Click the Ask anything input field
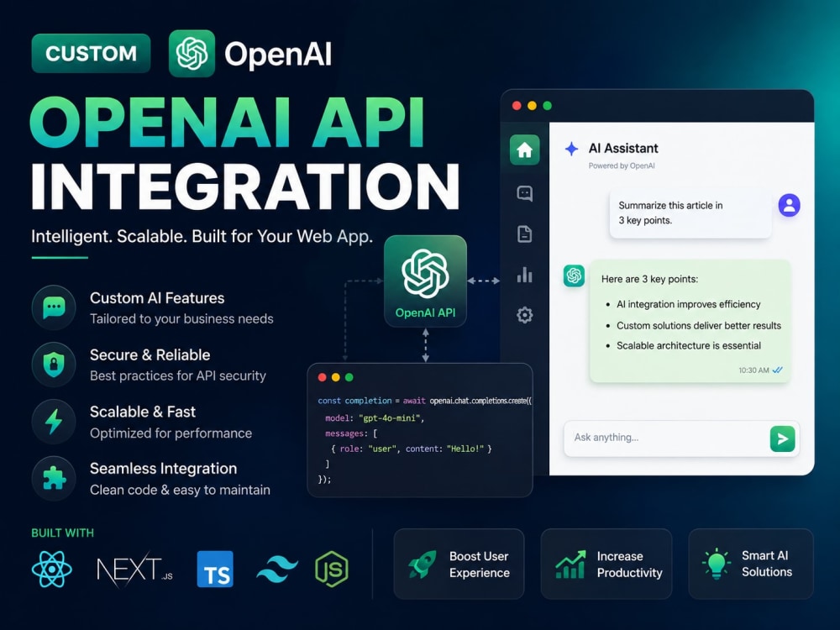The width and height of the screenshot is (840, 630). pos(681,438)
